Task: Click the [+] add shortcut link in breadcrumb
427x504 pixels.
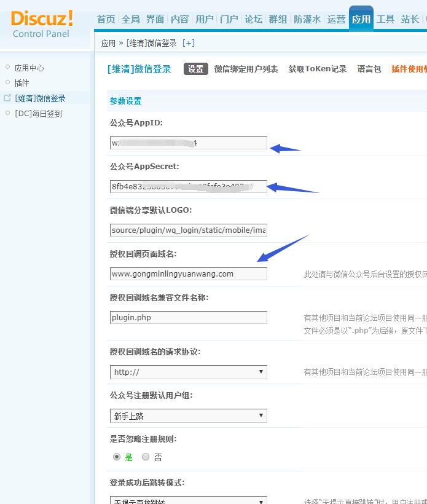Action: [x=188, y=43]
